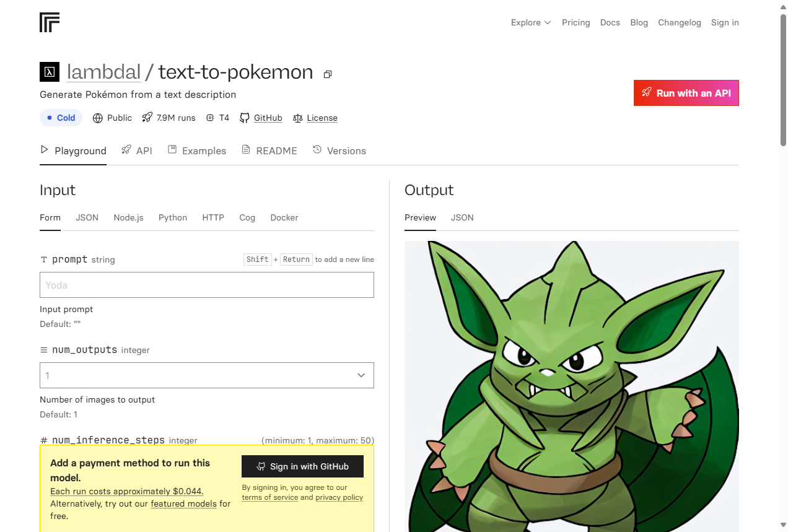Open the Python code tab
The width and height of the screenshot is (788, 532).
point(172,217)
